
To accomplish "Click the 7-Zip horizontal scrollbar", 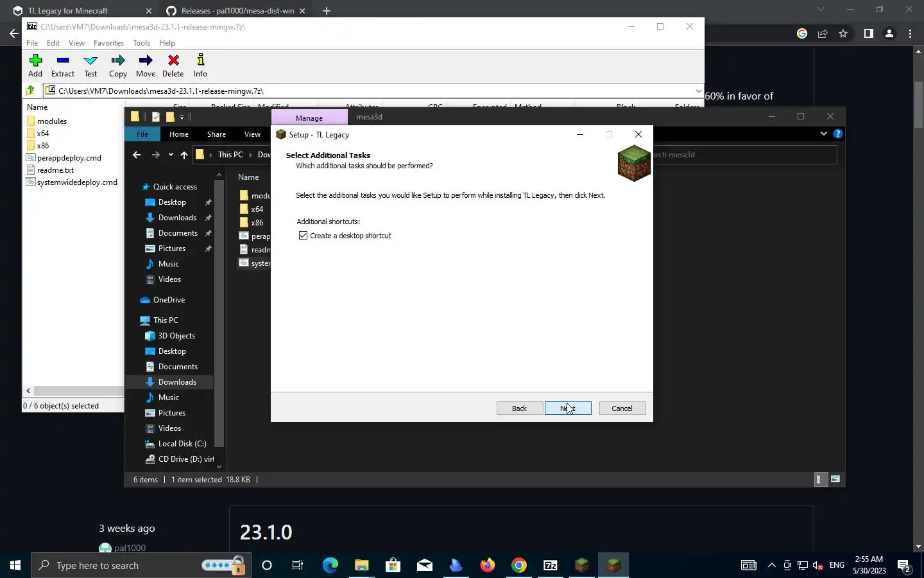I will [x=78, y=390].
